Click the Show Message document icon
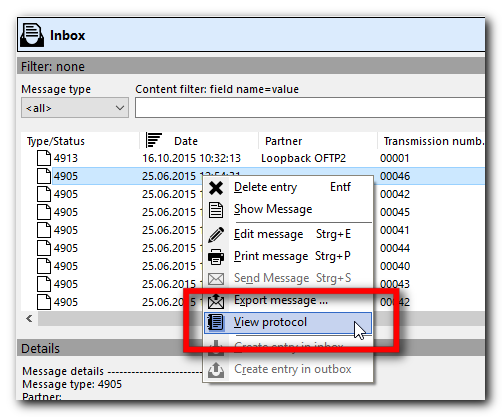The image size is (502, 417). pyautogui.click(x=216, y=210)
